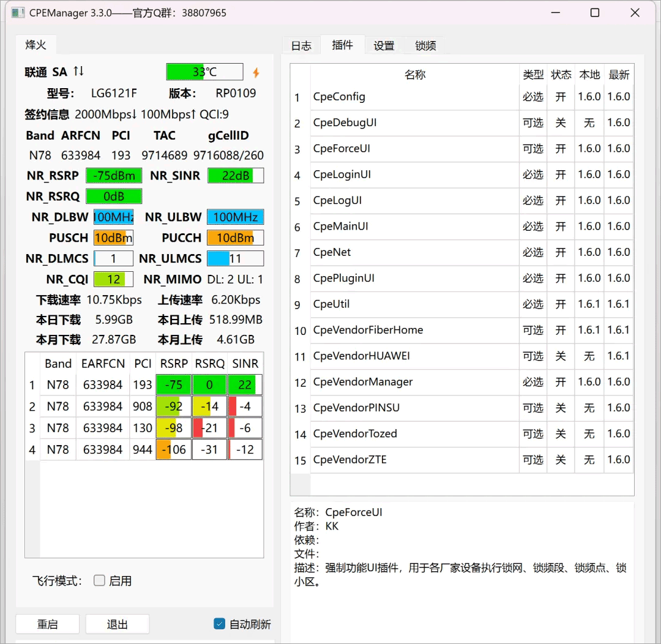Click the gCellID value 9716088/260
This screenshot has height=644, width=661.
(228, 155)
